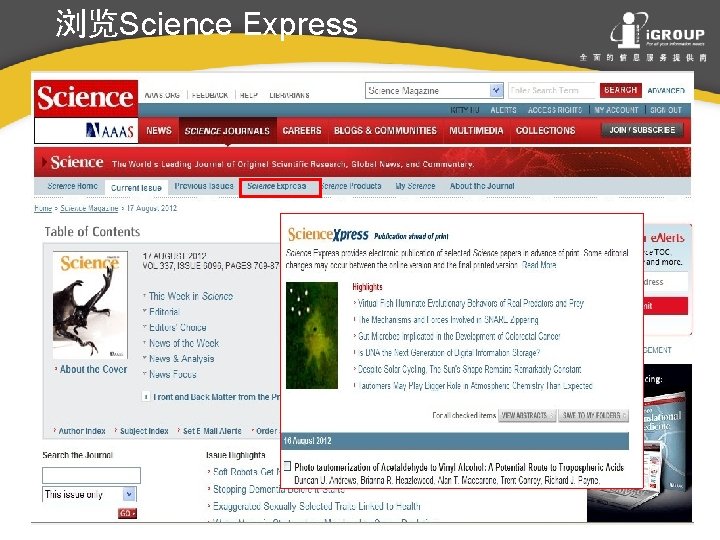Open the Virtual Fish highlight link
Viewport: 720px width, 540px height.
pos(471,303)
